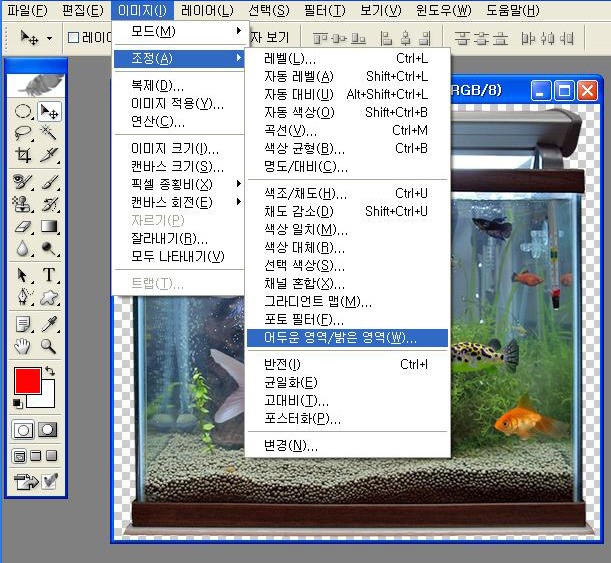Open the tool preset picker dropdown arrow
This screenshot has width=611, height=563.
pos(49,38)
